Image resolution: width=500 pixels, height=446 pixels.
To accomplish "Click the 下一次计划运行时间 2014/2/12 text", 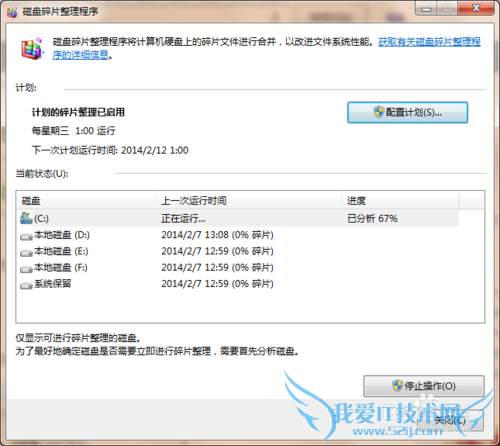I will click(110, 150).
